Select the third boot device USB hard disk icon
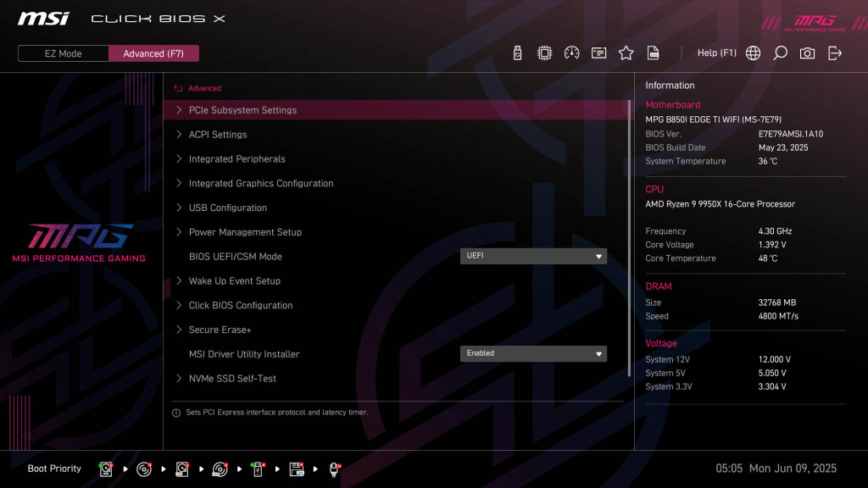This screenshot has height=488, width=868. pyautogui.click(x=182, y=469)
